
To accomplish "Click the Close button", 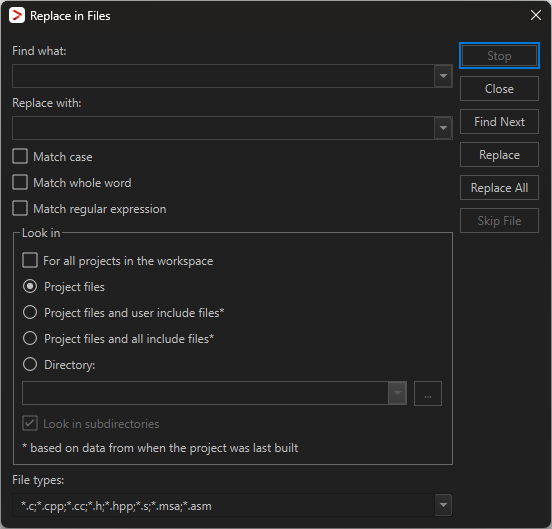I will [499, 89].
